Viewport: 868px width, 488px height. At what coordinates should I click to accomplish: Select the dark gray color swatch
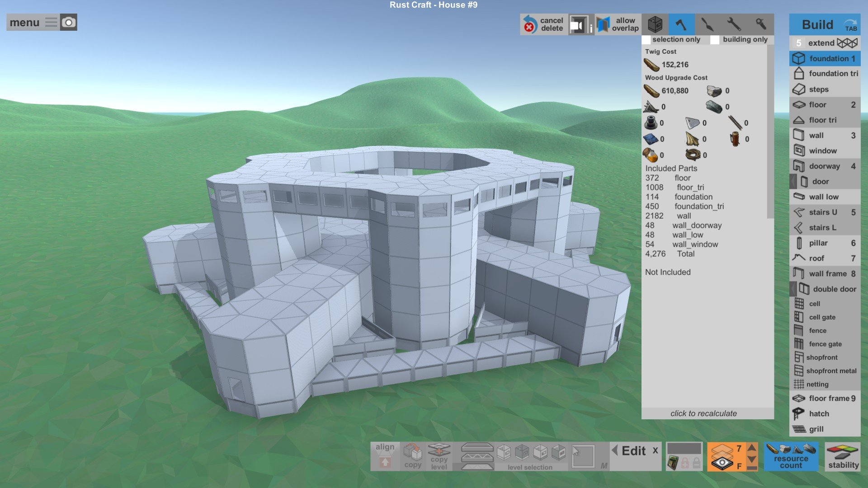pyautogui.click(x=684, y=448)
